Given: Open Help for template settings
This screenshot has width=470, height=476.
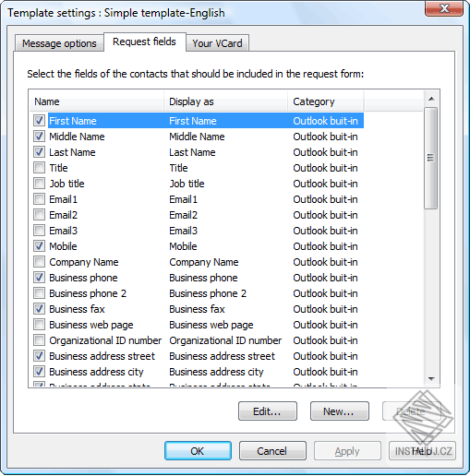Looking at the screenshot, I should click(x=422, y=451).
